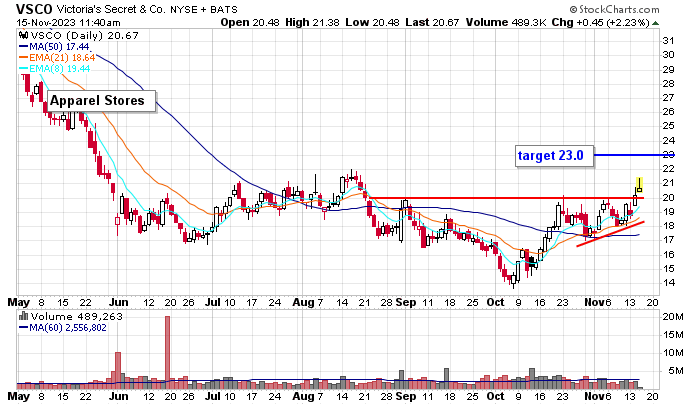Click the High 21.38 value
Image resolution: width=700 pixels, height=405 pixels.
click(x=312, y=22)
